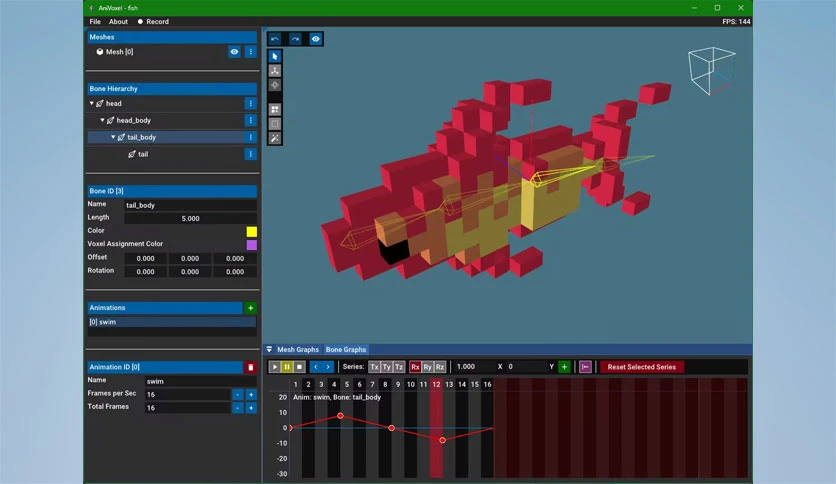Pause the animation
This screenshot has width=836, height=484.
[x=287, y=367]
